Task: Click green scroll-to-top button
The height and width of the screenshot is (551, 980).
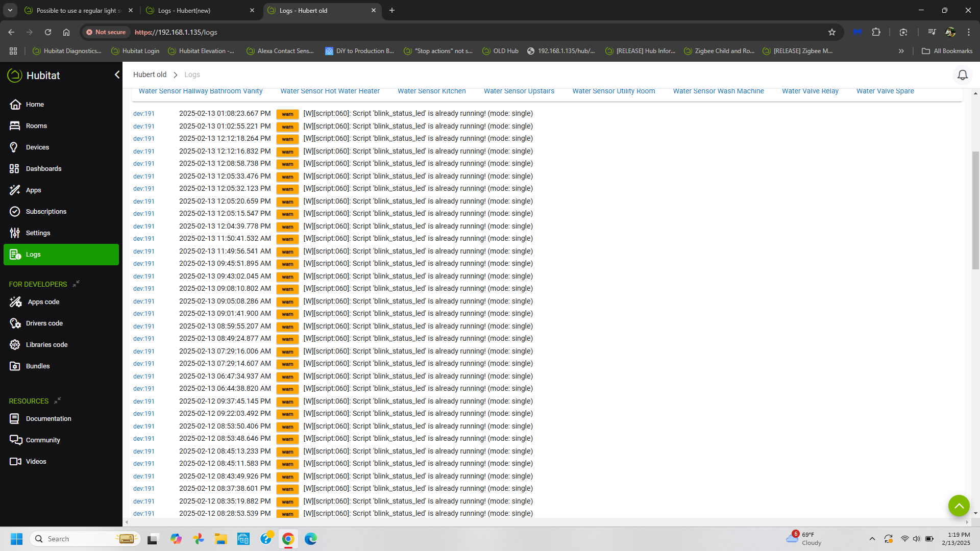Action: [x=959, y=506]
